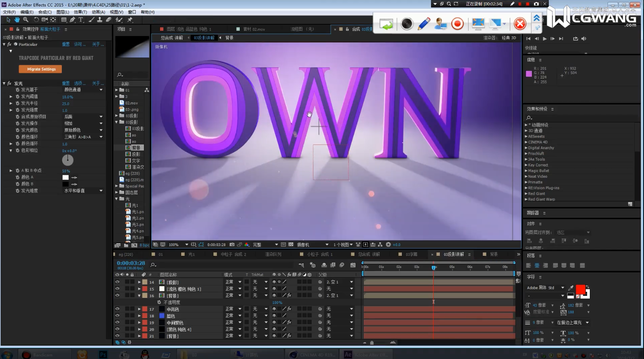Select the Rectangle shape tool
The width and height of the screenshot is (644, 359).
point(64,19)
